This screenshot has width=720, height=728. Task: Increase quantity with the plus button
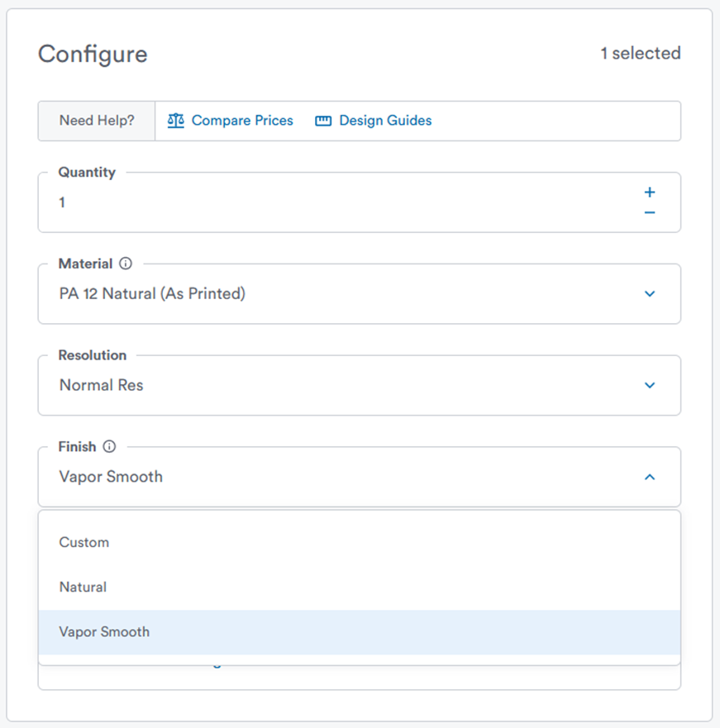[650, 193]
